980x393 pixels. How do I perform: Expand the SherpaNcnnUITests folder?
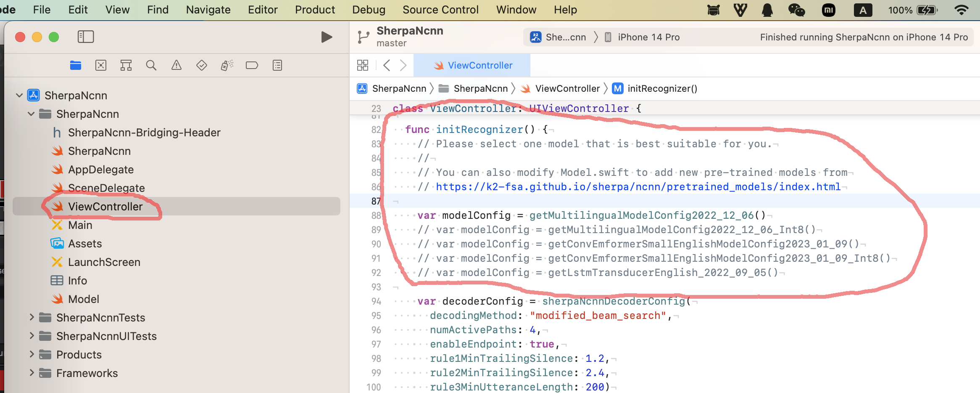click(32, 336)
